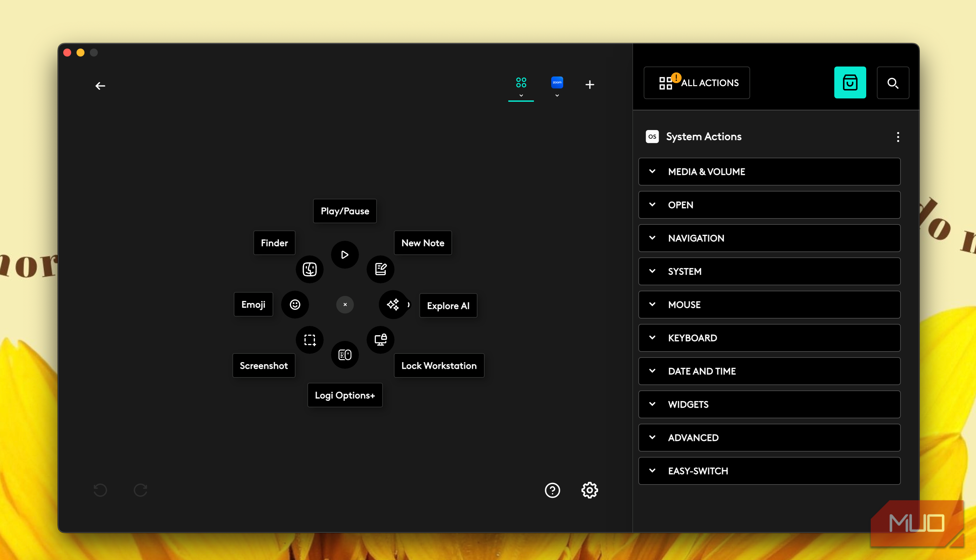Select the Emoji smiley ring icon
Image resolution: width=976 pixels, height=560 pixels.
click(295, 305)
